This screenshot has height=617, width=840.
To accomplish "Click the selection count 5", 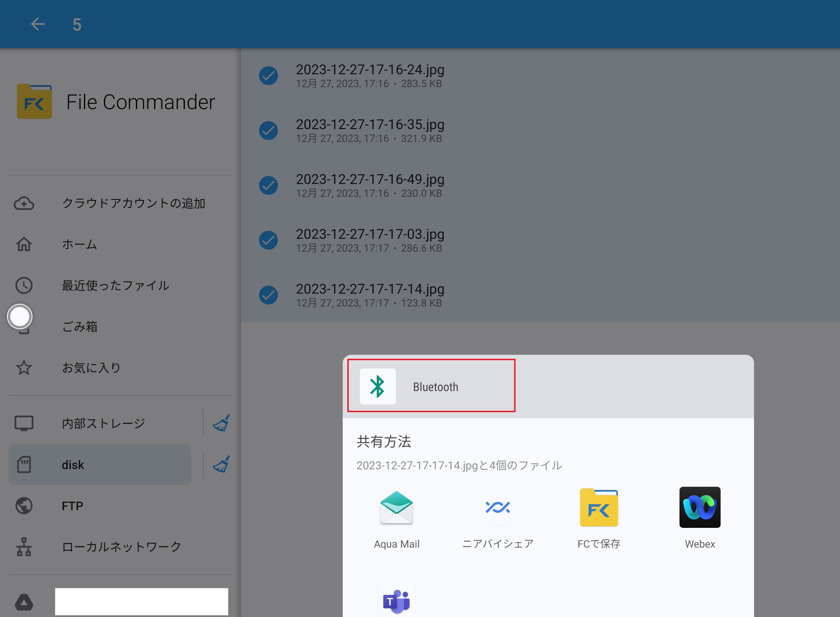I will click(77, 25).
